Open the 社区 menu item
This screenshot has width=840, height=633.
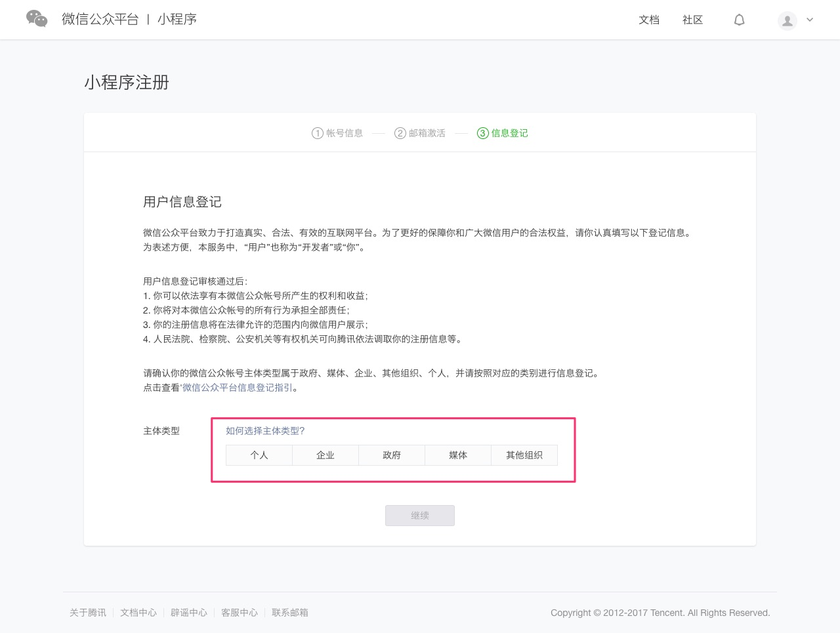pyautogui.click(x=692, y=20)
